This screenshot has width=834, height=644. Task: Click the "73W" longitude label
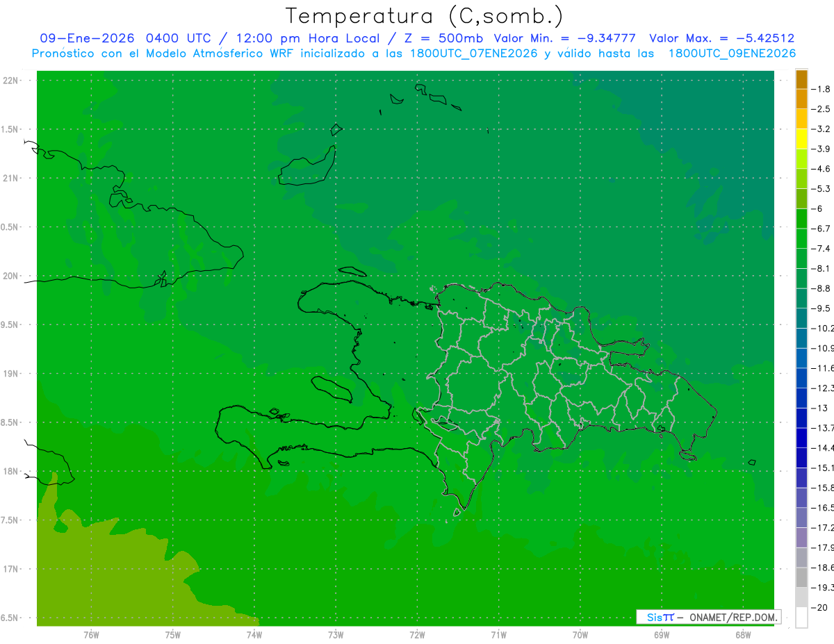tap(336, 635)
